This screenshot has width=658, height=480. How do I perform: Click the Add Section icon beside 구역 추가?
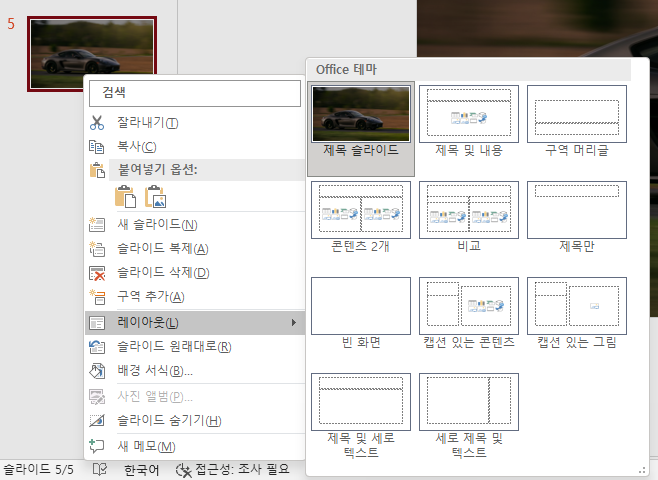point(97,297)
